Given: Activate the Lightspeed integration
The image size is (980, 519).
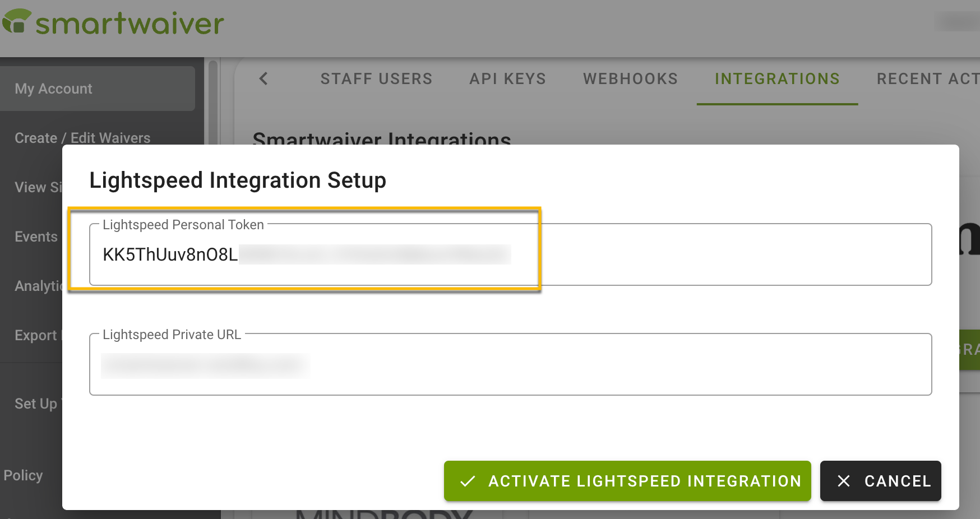Looking at the screenshot, I should pos(627,481).
